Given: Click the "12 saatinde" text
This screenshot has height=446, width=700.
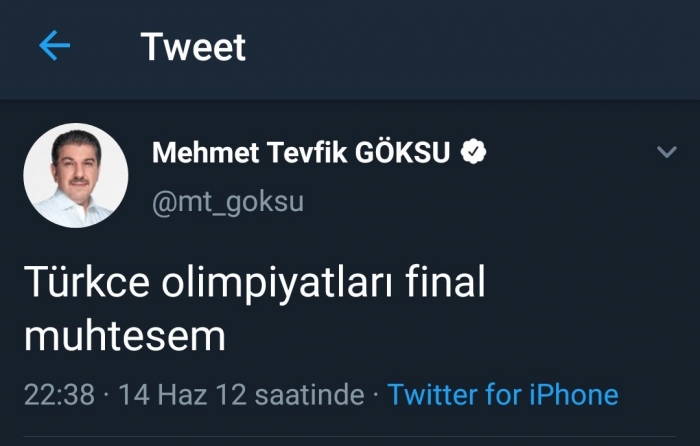Looking at the screenshot, I should 288,394.
